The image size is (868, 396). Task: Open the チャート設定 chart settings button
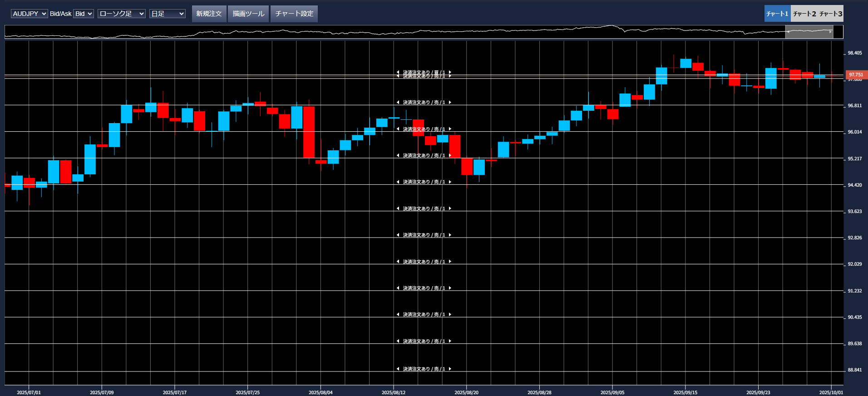pos(294,14)
